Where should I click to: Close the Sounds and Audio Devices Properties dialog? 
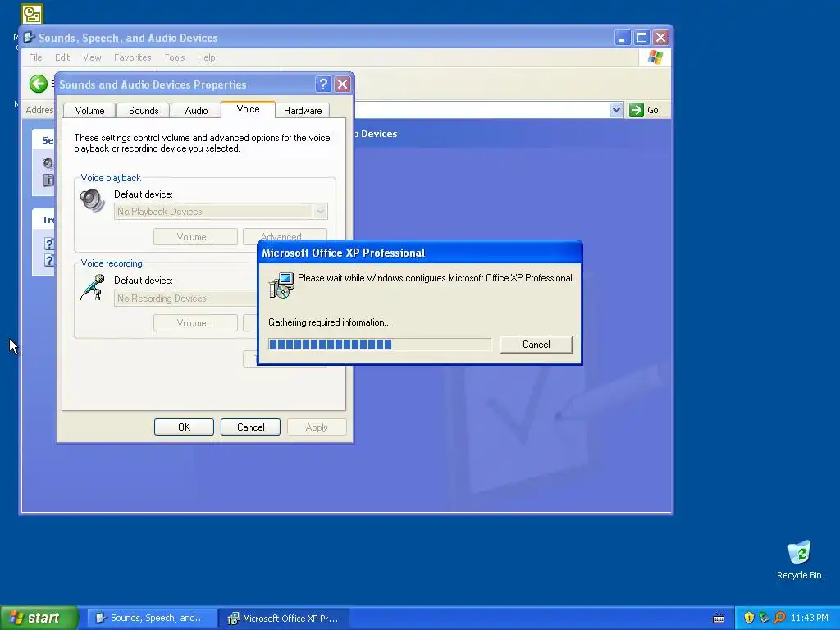click(x=342, y=84)
